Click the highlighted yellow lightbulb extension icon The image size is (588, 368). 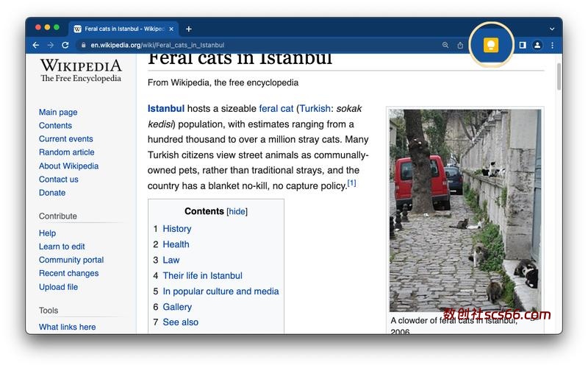click(490, 45)
